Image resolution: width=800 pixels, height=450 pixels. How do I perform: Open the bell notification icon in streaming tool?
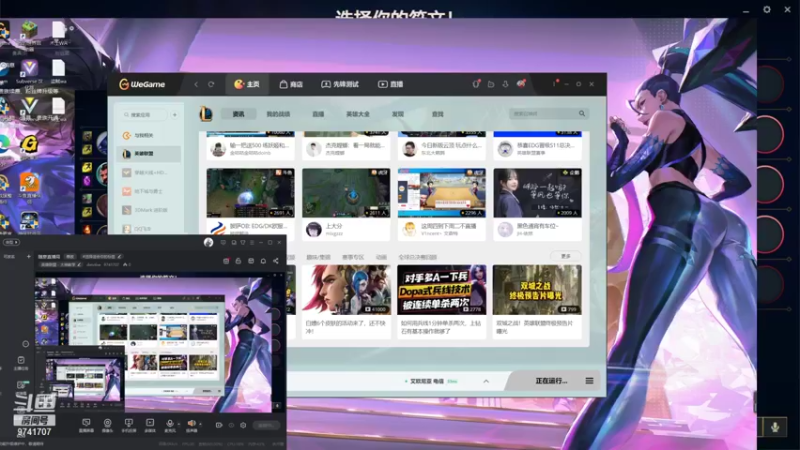click(x=263, y=261)
